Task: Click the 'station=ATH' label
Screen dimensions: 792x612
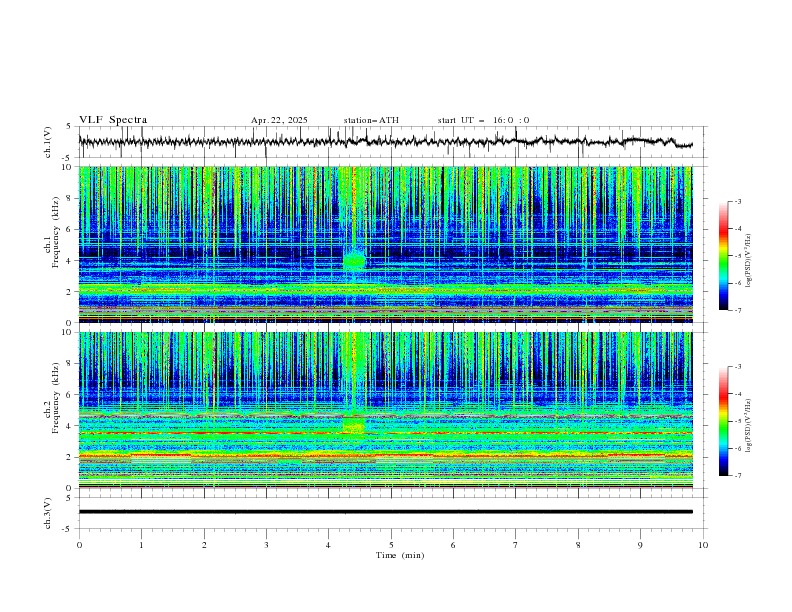Action: pos(371,120)
